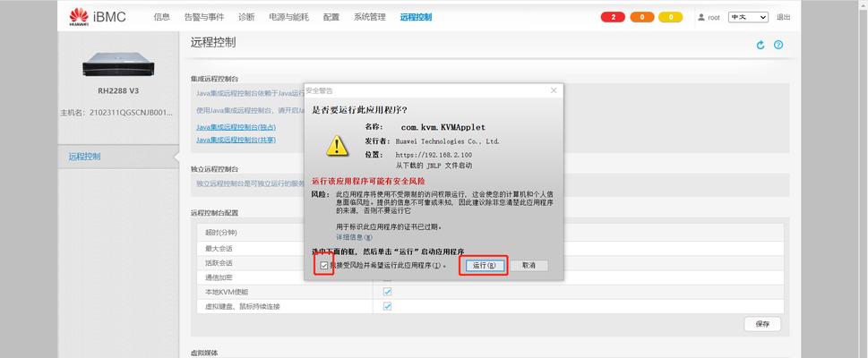
Task: Open the 信息 menu
Action: pos(161,17)
